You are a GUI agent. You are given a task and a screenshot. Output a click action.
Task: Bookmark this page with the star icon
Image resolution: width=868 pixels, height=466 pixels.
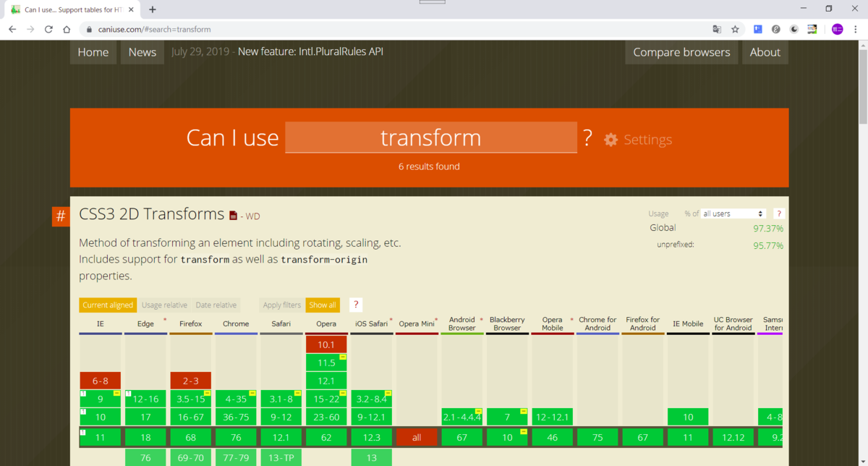(x=735, y=30)
